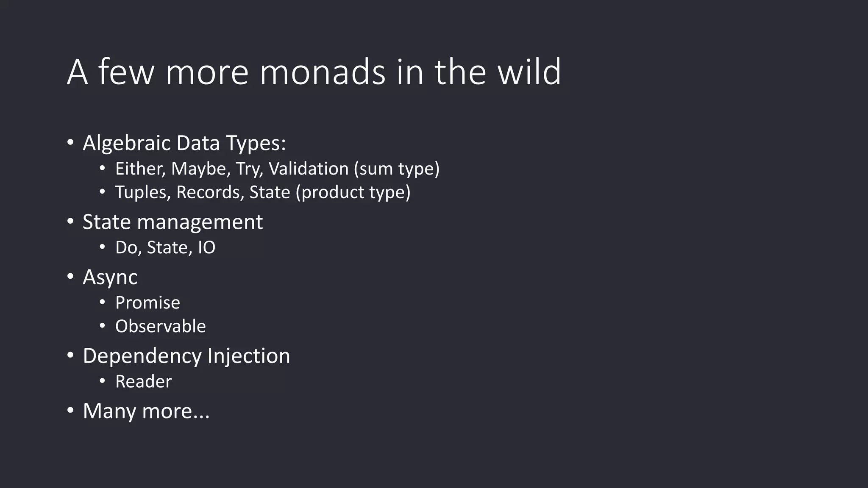Click the 'Observable' sub-bullet
868x488 pixels.
[x=161, y=326]
